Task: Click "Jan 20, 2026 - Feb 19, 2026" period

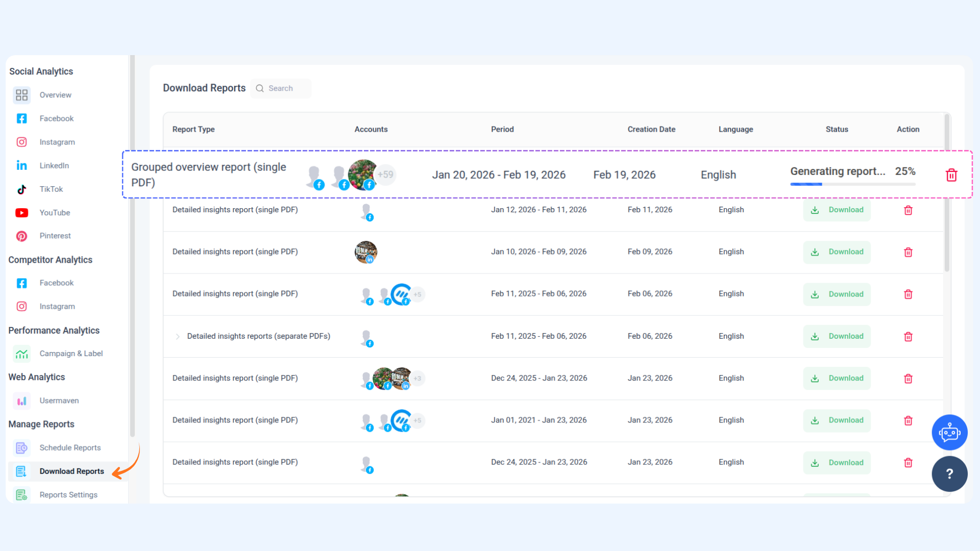Action: tap(499, 175)
